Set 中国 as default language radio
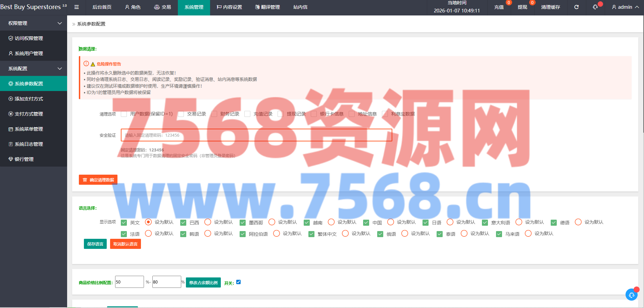Screen dimensions: 644x308 pyautogui.click(x=391, y=222)
